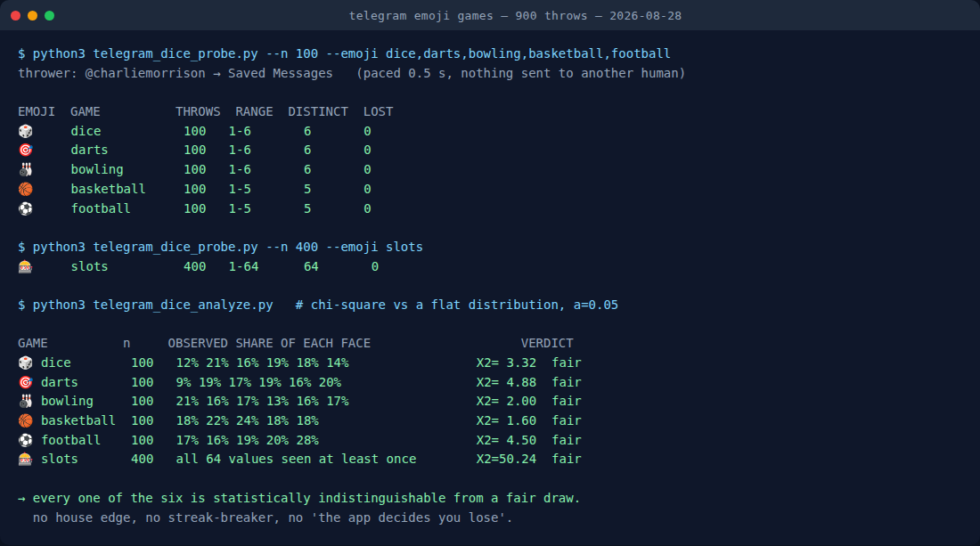Viewport: 980px width, 546px height.
Task: Click the 'THROWS' column header
Action: tap(198, 112)
